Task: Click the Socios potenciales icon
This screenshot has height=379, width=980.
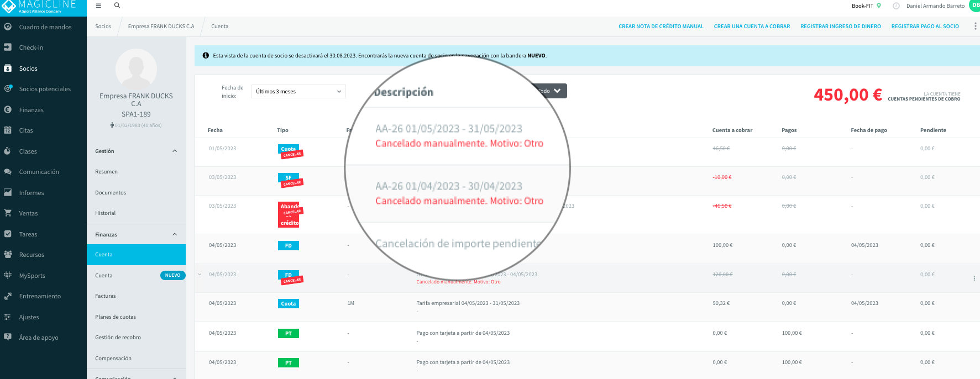Action: pyautogui.click(x=8, y=88)
